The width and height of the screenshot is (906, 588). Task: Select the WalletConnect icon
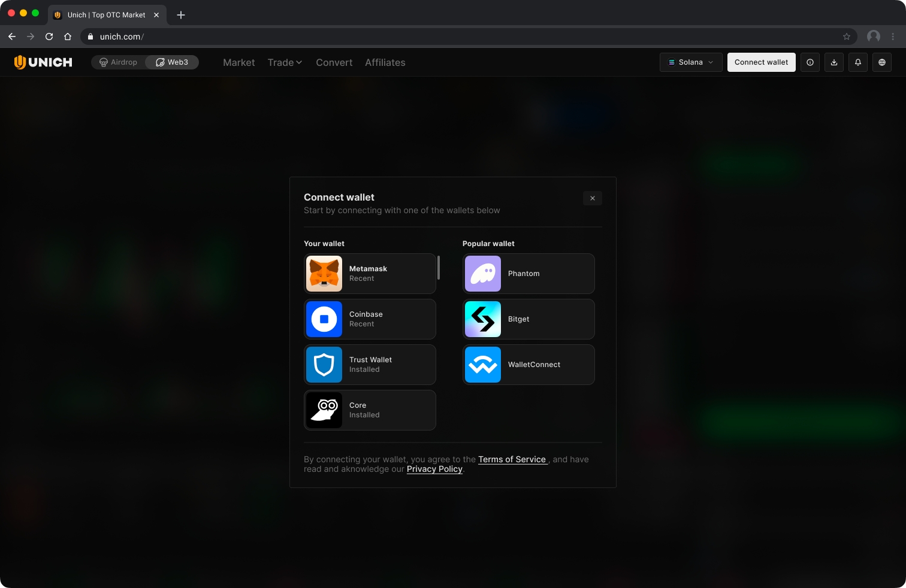pos(483,365)
